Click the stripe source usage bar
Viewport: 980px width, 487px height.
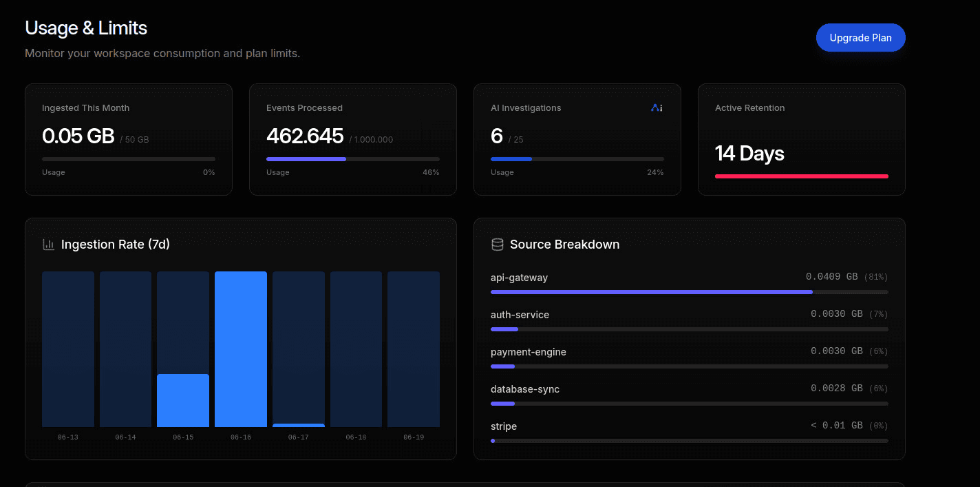pos(690,441)
